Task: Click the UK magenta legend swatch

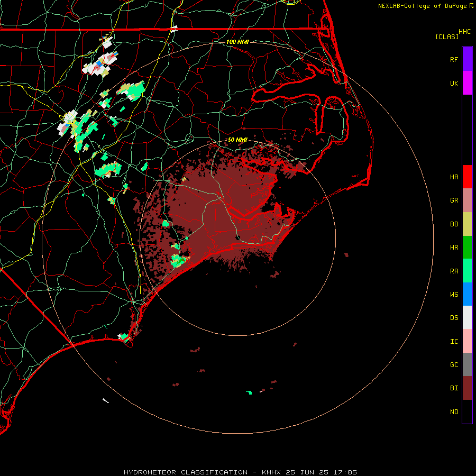Action: point(467,83)
